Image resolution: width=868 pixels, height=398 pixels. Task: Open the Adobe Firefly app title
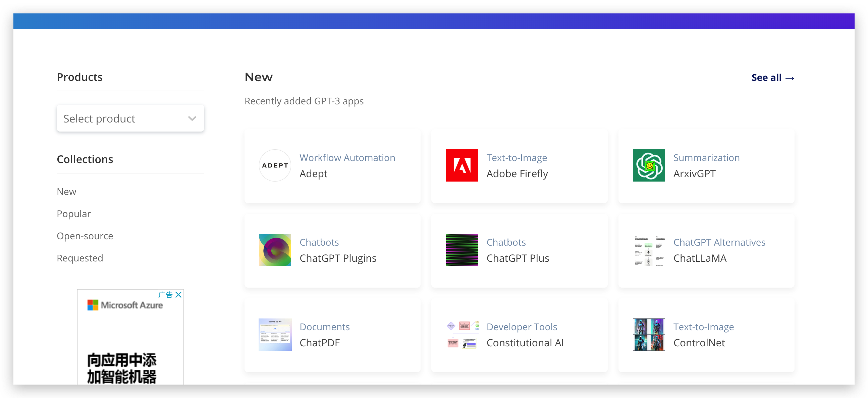pos(517,173)
